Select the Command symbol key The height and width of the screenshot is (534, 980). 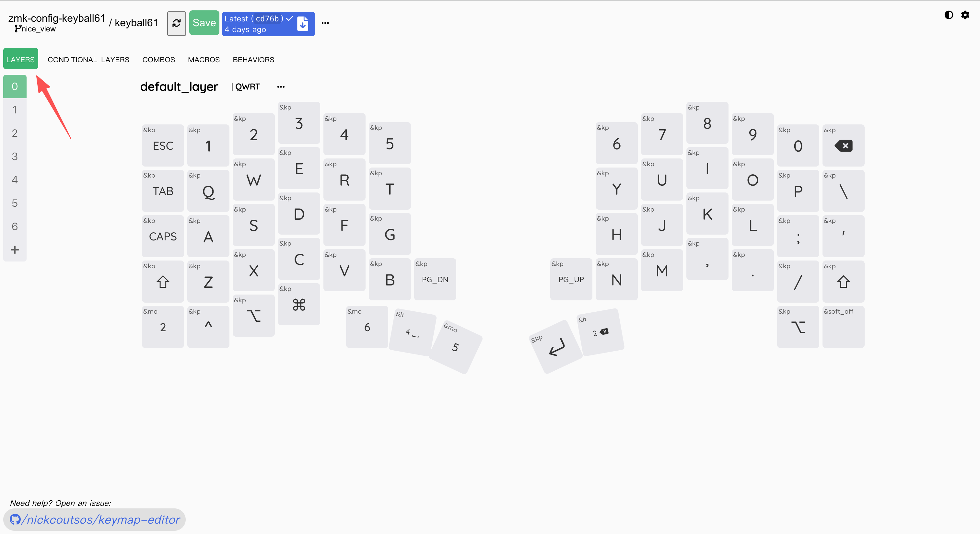pyautogui.click(x=299, y=305)
